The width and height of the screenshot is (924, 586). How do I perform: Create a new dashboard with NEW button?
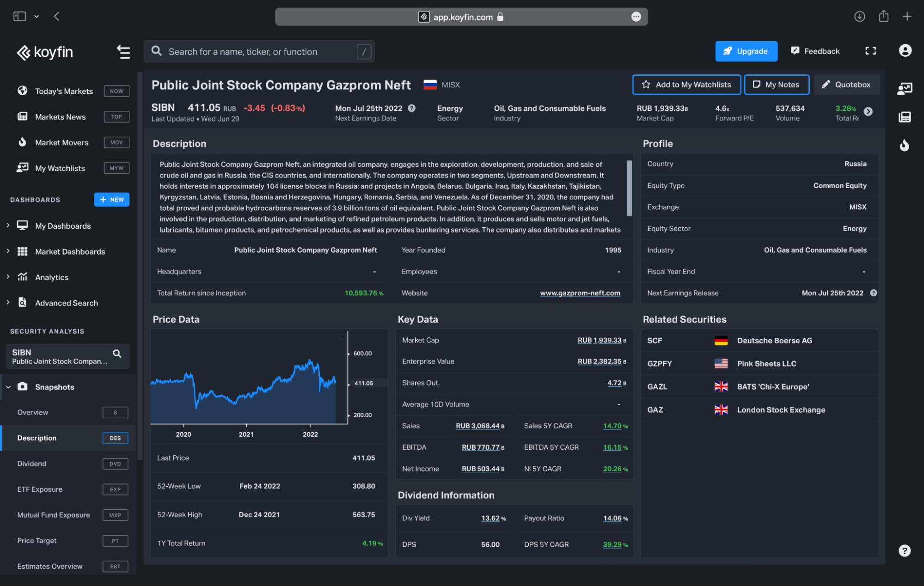(112, 200)
